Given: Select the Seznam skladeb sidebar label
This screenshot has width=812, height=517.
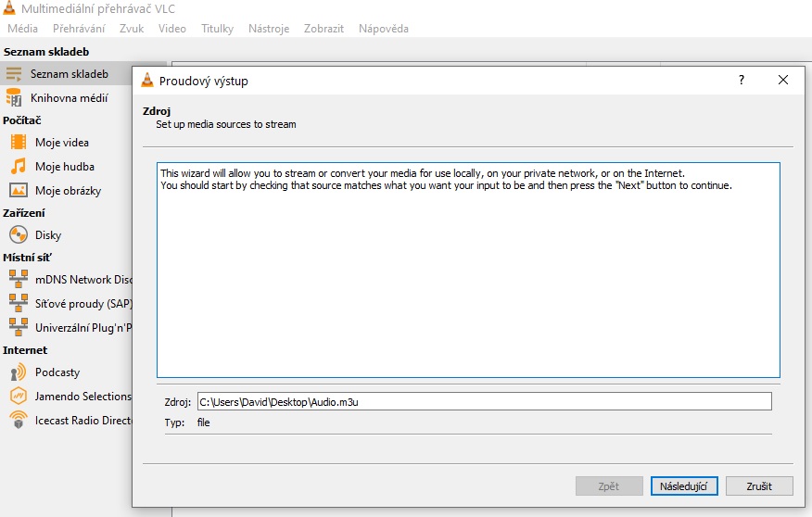Looking at the screenshot, I should click(x=70, y=74).
